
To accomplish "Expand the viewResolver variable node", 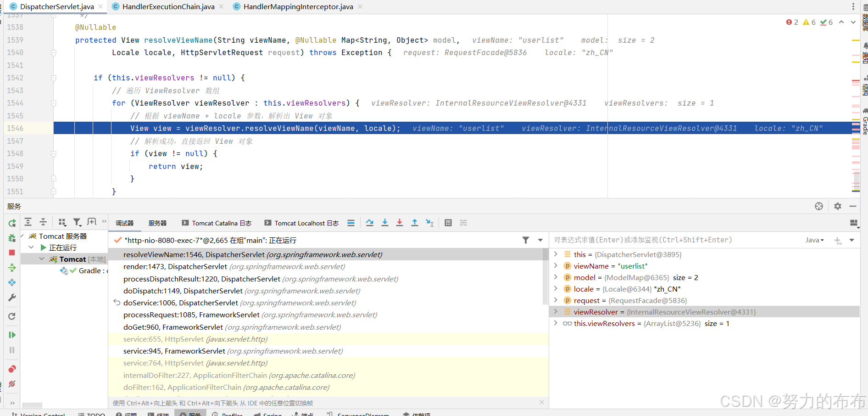I will pos(556,311).
